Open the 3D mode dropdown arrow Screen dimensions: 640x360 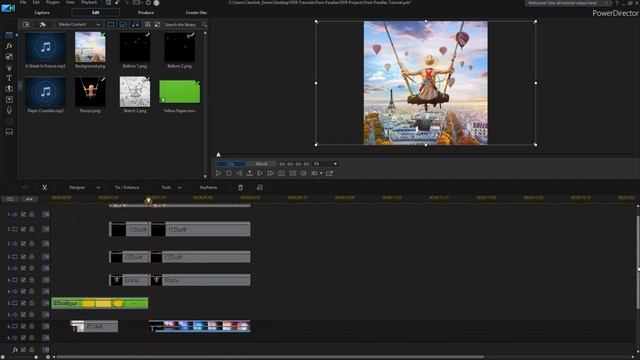321,173
